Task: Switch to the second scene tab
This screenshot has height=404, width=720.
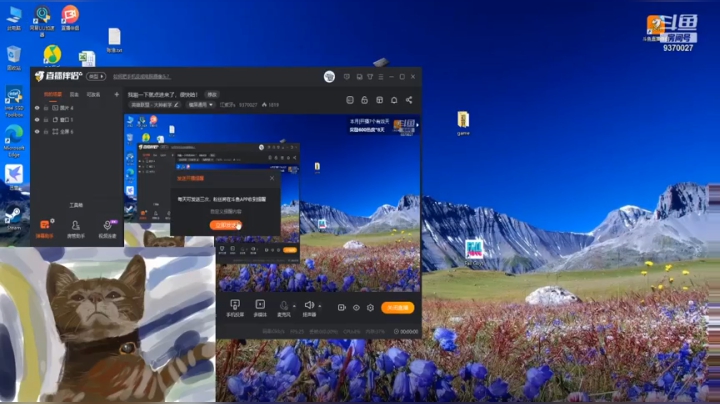Action: pyautogui.click(x=74, y=95)
